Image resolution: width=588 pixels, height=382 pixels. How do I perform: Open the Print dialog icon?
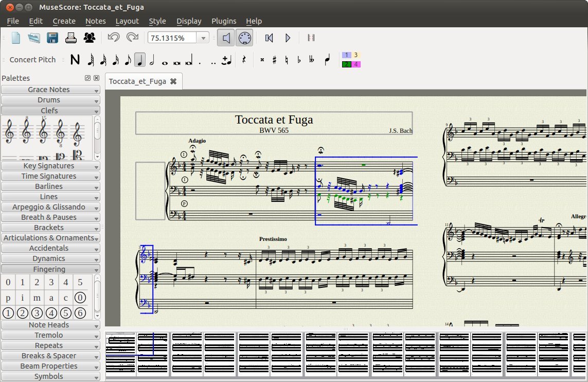click(70, 37)
